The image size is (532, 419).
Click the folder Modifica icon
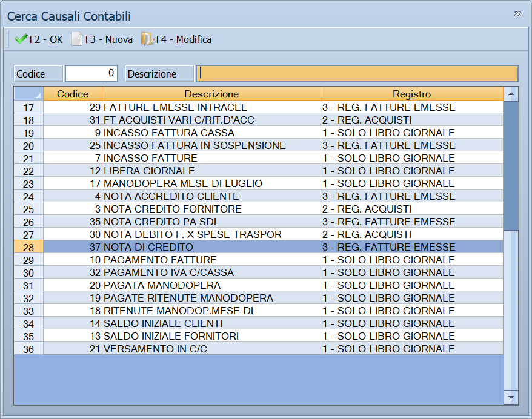coord(147,39)
